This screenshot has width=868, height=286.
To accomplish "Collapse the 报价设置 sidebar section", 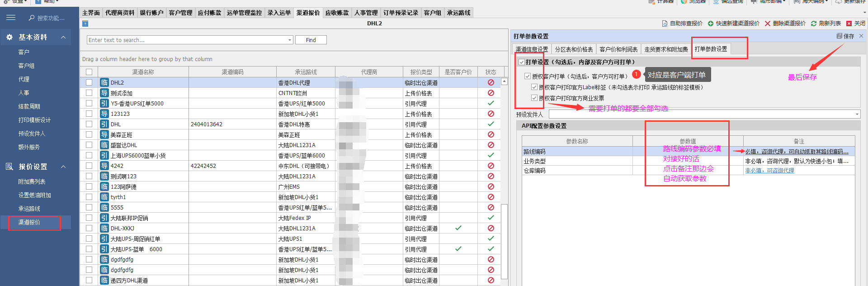I will pos(63,167).
